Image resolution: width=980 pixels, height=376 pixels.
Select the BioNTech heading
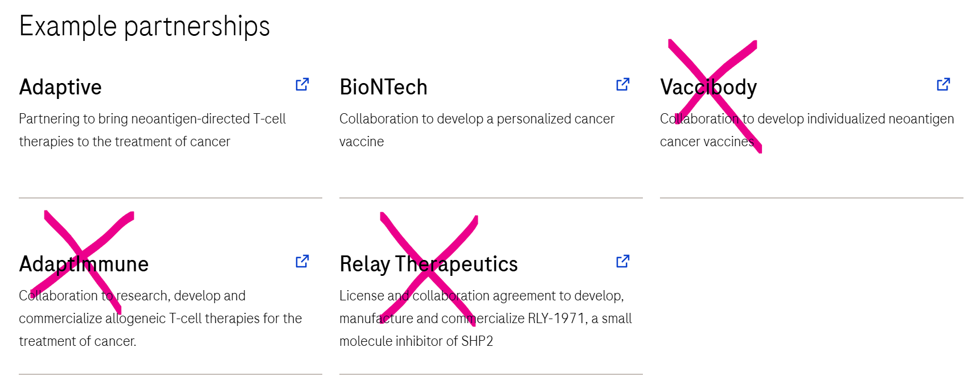point(383,87)
